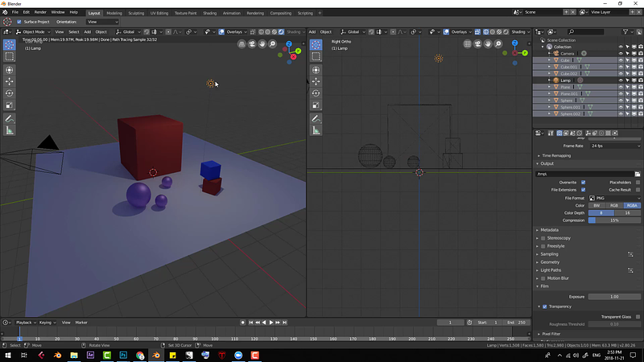Screen dimensions: 644x362
Task: Switch to the Animation workspace tab
Action: tap(231, 13)
